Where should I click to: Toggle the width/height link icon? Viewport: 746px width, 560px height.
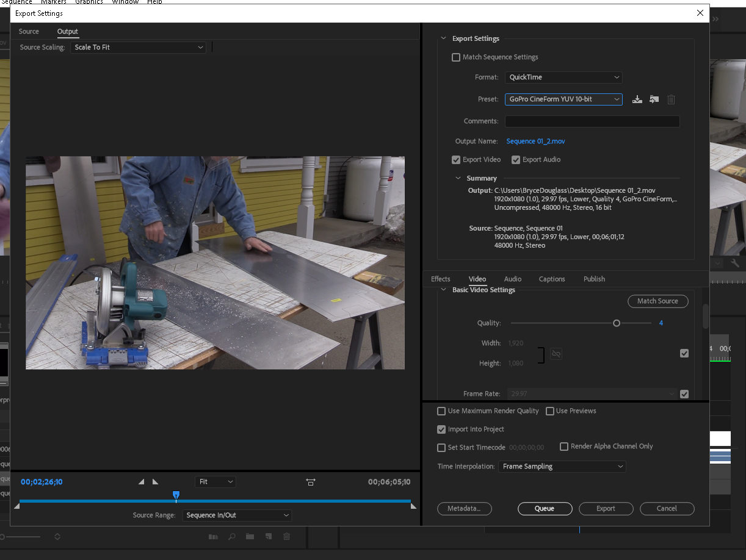click(x=556, y=354)
